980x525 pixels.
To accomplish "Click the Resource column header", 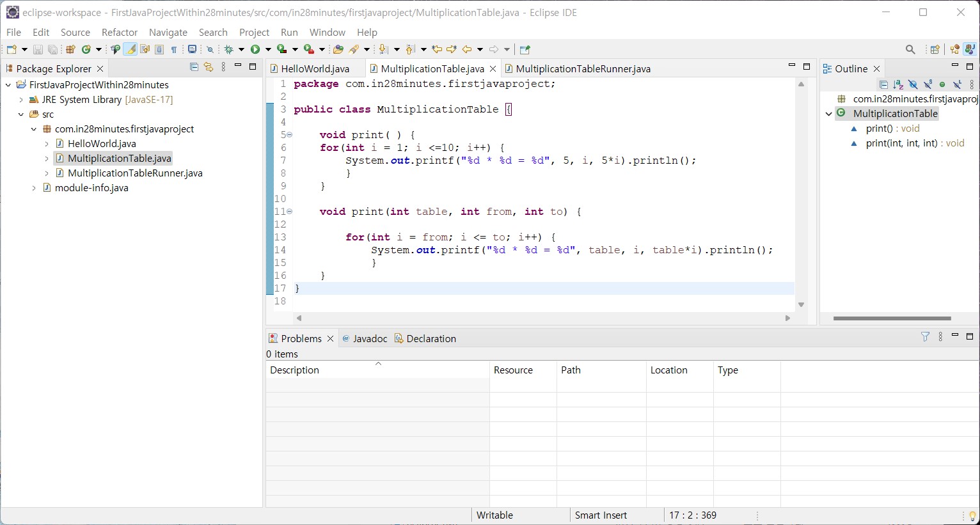I will coord(523,370).
